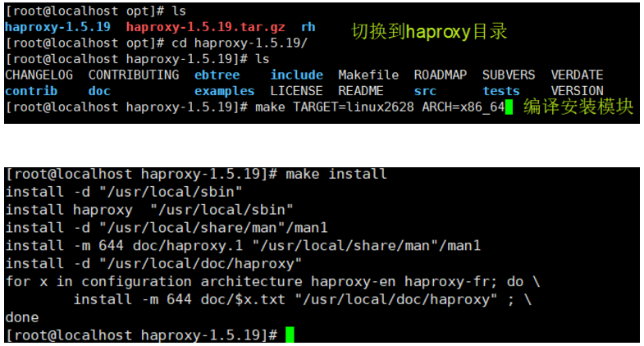Click doc/$x.txt in the loop body

(x=243, y=299)
